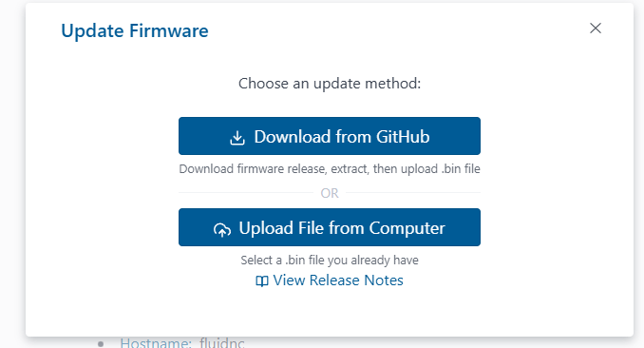Click the 'Choose an update method:' heading text

pos(330,84)
